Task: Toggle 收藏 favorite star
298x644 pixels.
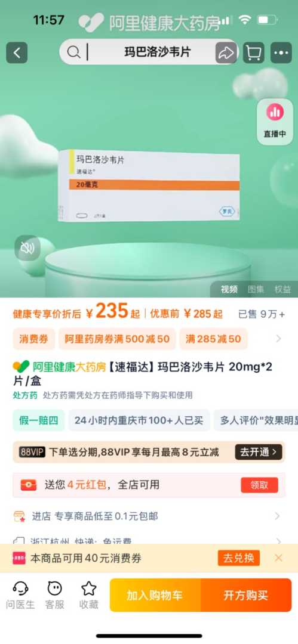Action: (x=89, y=595)
